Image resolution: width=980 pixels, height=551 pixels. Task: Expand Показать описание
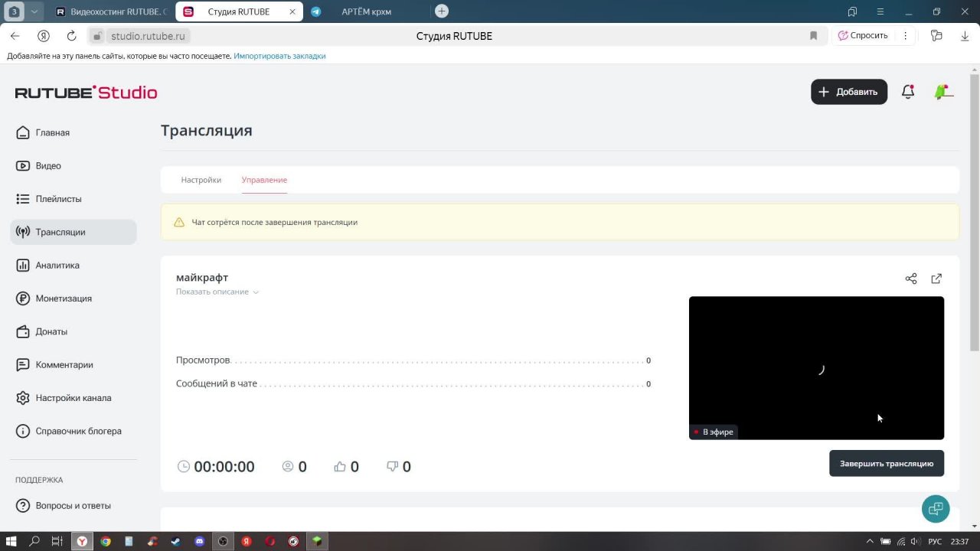pos(217,292)
